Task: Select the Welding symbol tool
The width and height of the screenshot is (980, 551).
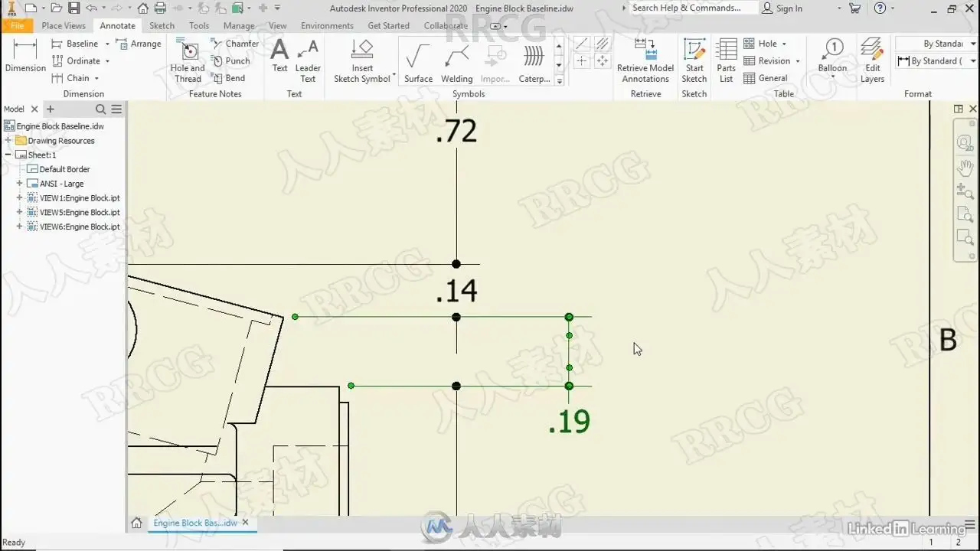Action: (457, 63)
